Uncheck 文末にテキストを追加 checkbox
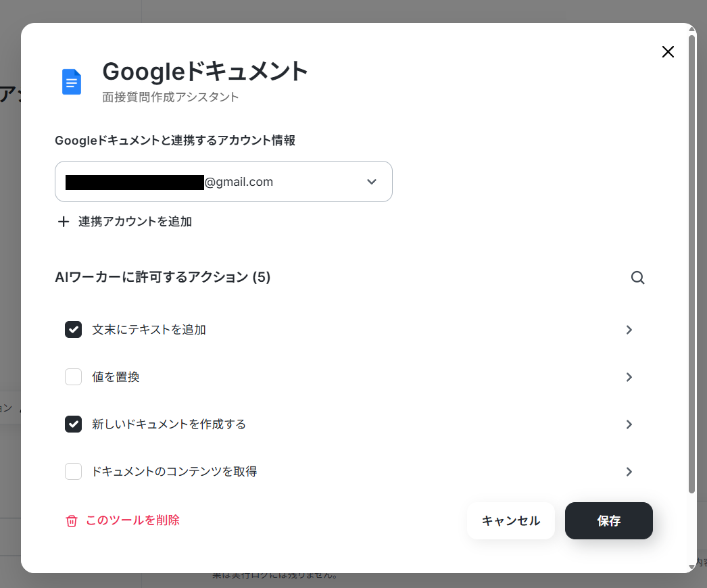The width and height of the screenshot is (707, 588). pyautogui.click(x=73, y=330)
